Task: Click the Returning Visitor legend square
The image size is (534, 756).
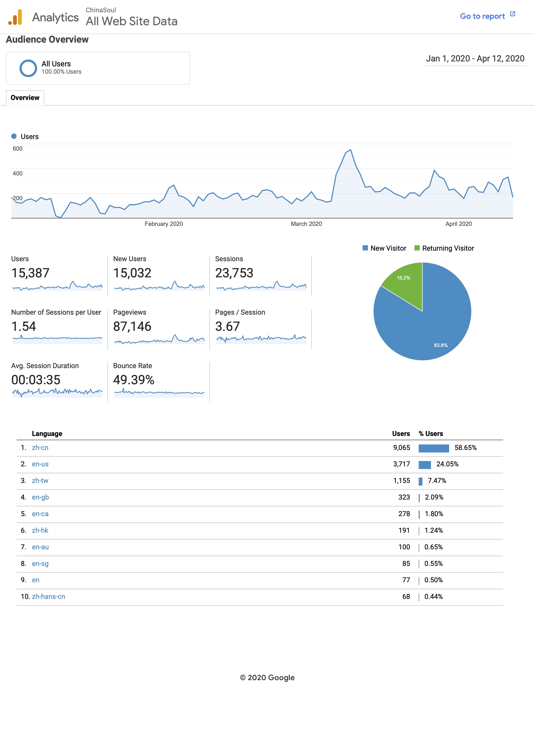Action: (x=417, y=248)
